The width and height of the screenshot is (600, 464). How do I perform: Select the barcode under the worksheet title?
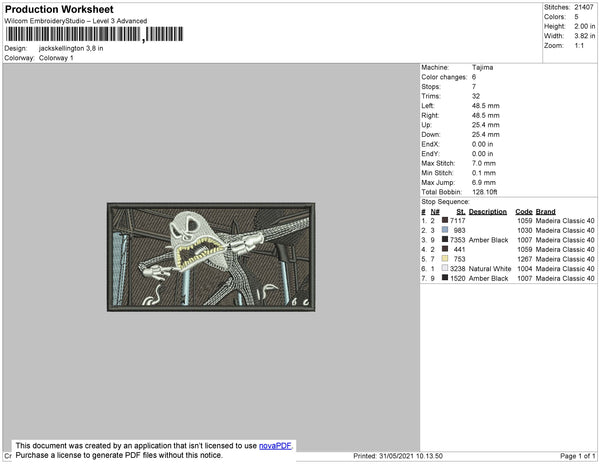[x=94, y=34]
